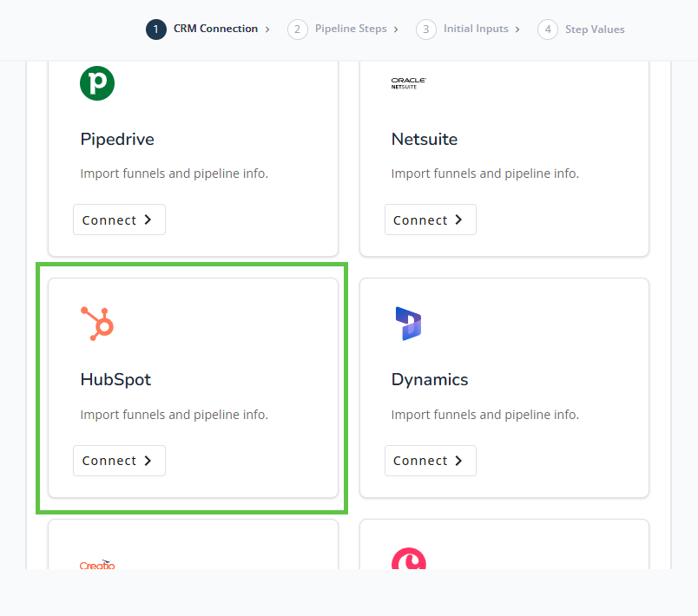Screen dimensions: 698x616
Task: Click Netsuite's import funnels description
Action: pos(485,174)
